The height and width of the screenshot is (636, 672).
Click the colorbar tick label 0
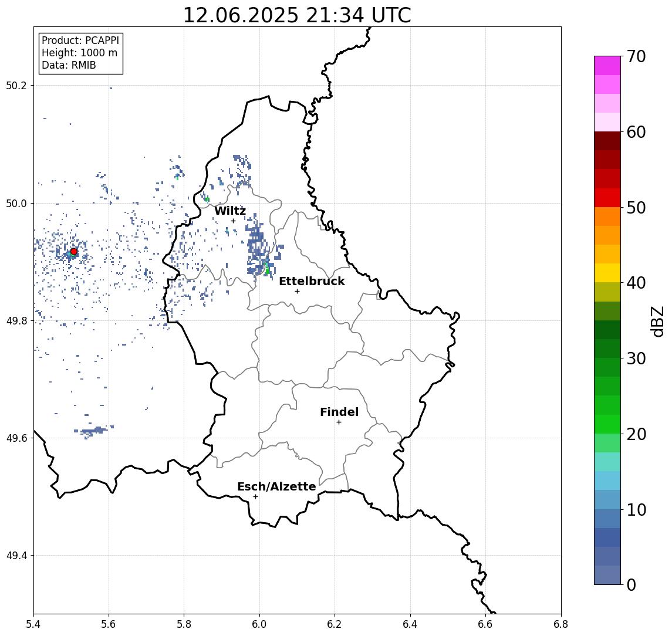[632, 584]
